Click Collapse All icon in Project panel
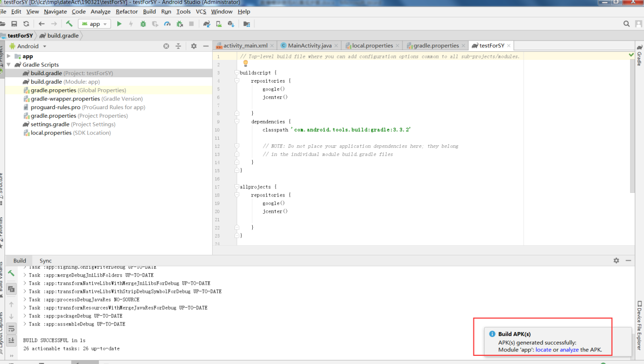 [178, 46]
